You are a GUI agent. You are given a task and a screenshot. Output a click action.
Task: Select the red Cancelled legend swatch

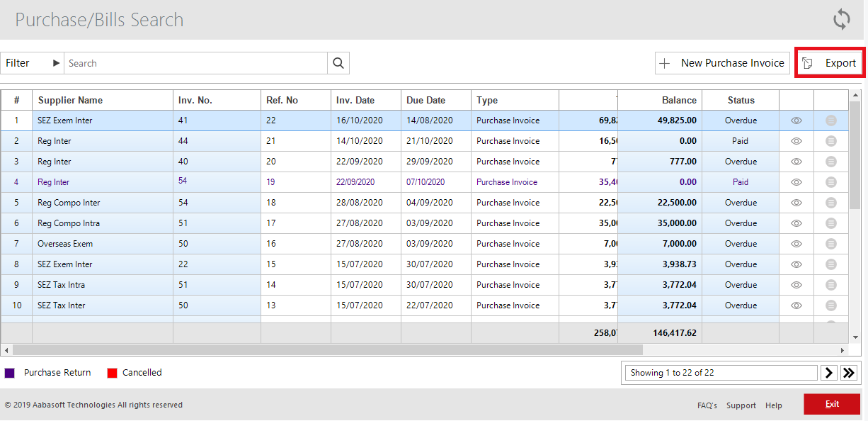coord(112,372)
